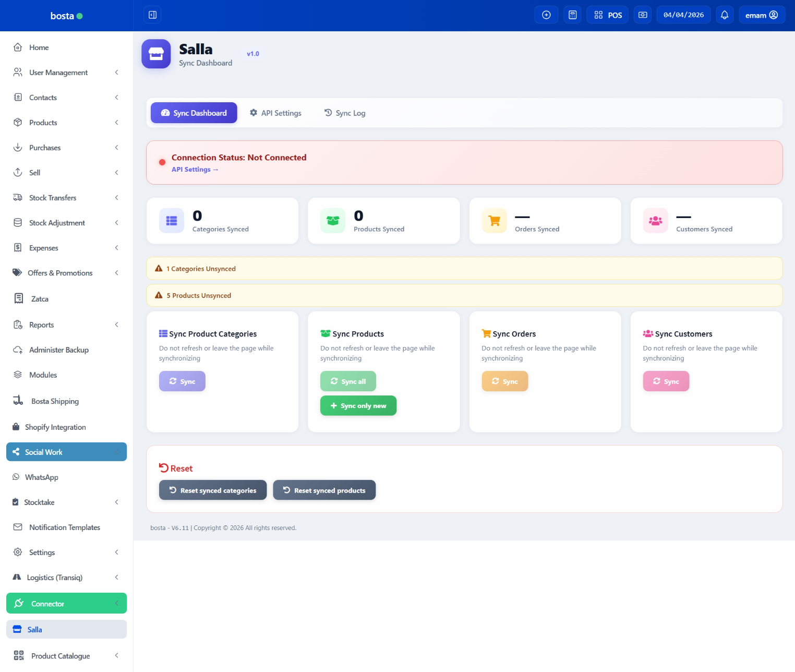795x672 pixels.
Task: Click the Customers Synced people icon
Action: click(655, 221)
